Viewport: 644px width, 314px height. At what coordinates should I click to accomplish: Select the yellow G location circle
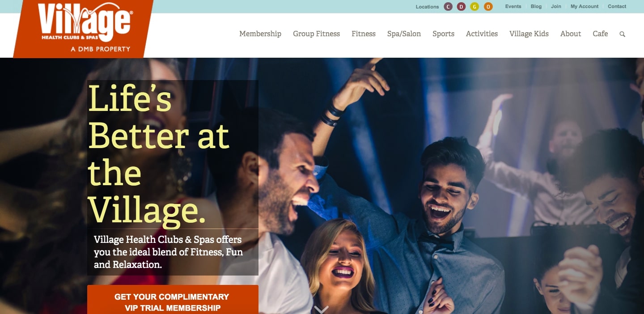point(475,7)
